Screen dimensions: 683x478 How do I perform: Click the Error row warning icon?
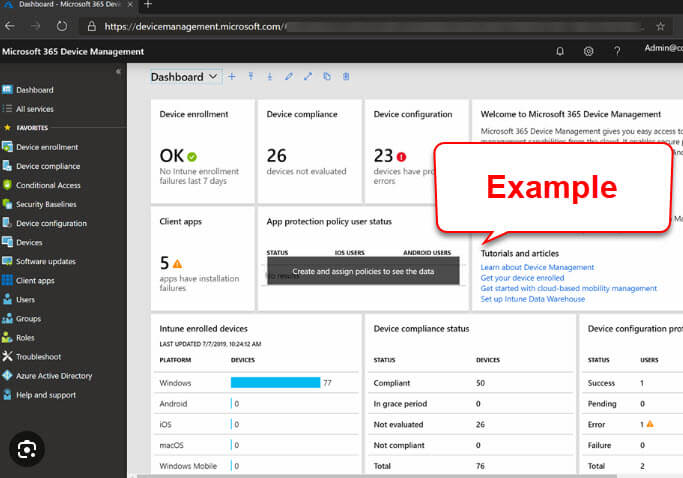[x=650, y=424]
